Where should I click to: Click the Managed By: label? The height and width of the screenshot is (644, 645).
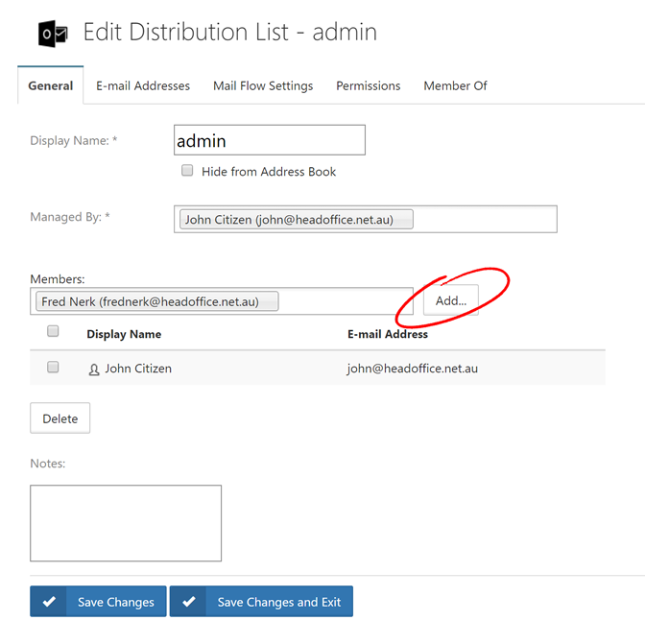(70, 217)
